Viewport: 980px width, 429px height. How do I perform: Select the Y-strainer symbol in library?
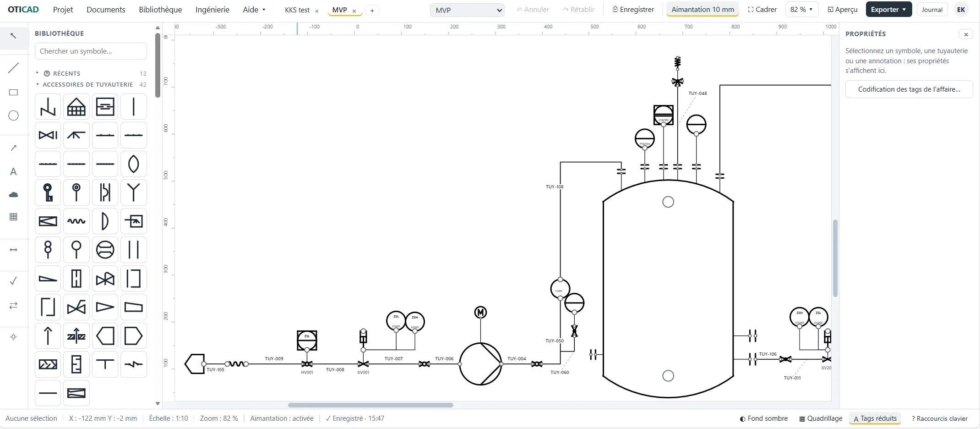pyautogui.click(x=133, y=192)
